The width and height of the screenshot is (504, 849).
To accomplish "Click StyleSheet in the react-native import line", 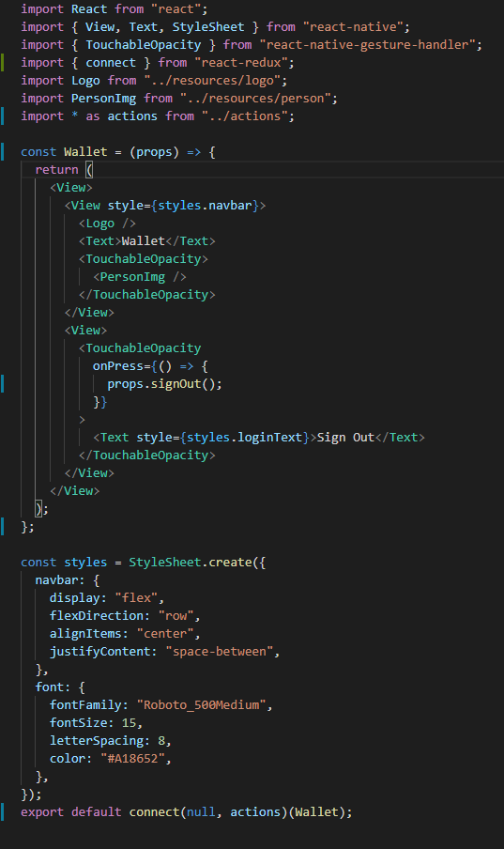I will (x=208, y=27).
